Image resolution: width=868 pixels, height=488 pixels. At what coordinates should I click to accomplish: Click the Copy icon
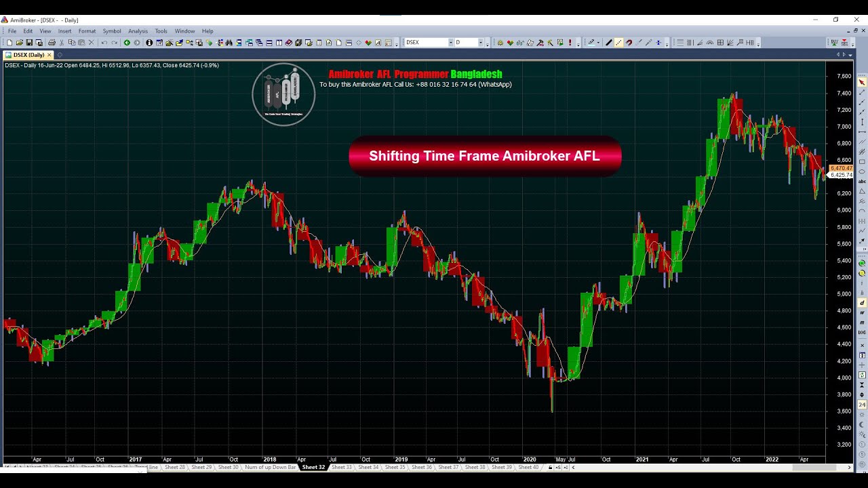pyautogui.click(x=72, y=43)
